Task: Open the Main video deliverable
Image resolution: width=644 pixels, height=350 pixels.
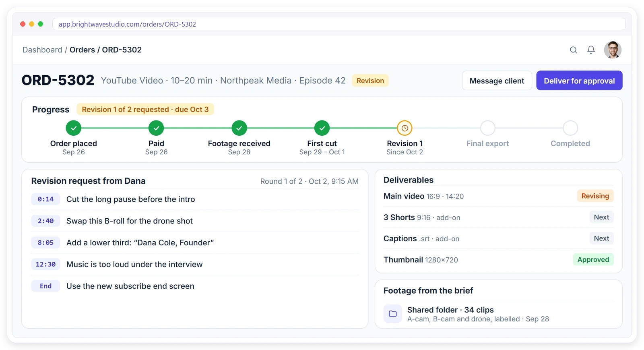Action: (498, 196)
